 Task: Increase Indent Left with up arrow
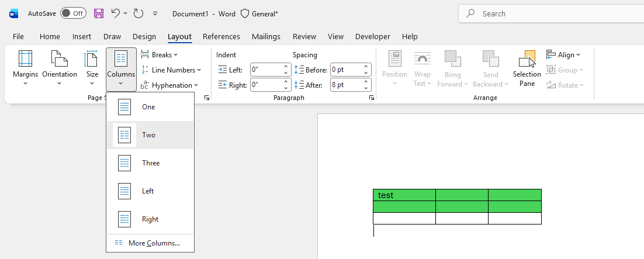coord(286,67)
